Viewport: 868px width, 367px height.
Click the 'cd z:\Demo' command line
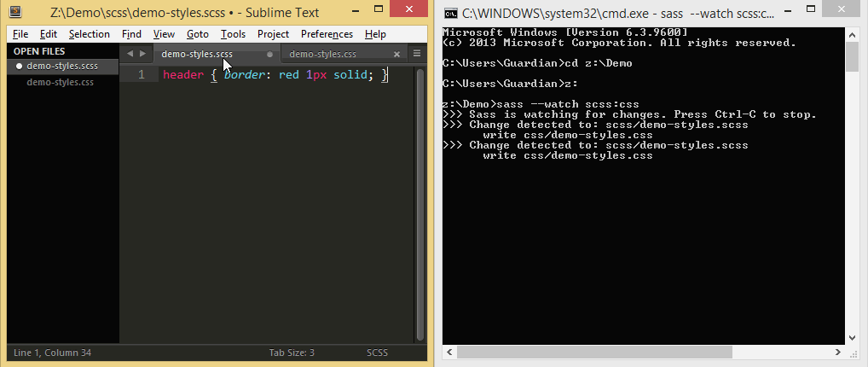coord(537,63)
